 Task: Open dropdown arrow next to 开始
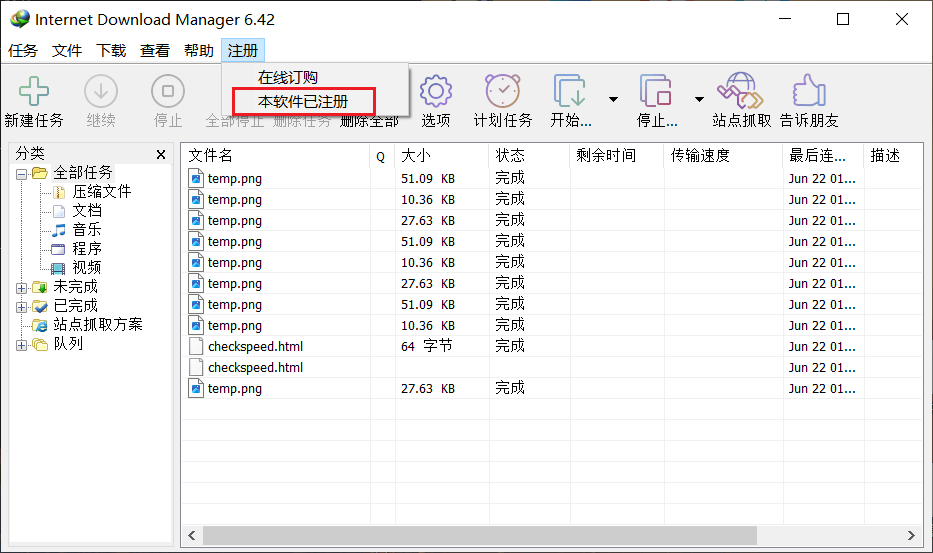pyautogui.click(x=613, y=99)
